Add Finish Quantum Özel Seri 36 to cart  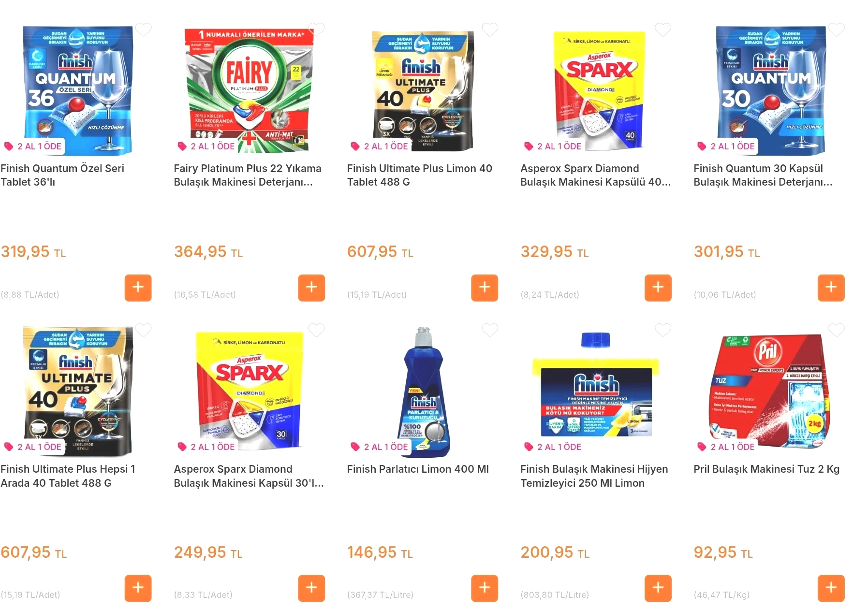point(138,288)
